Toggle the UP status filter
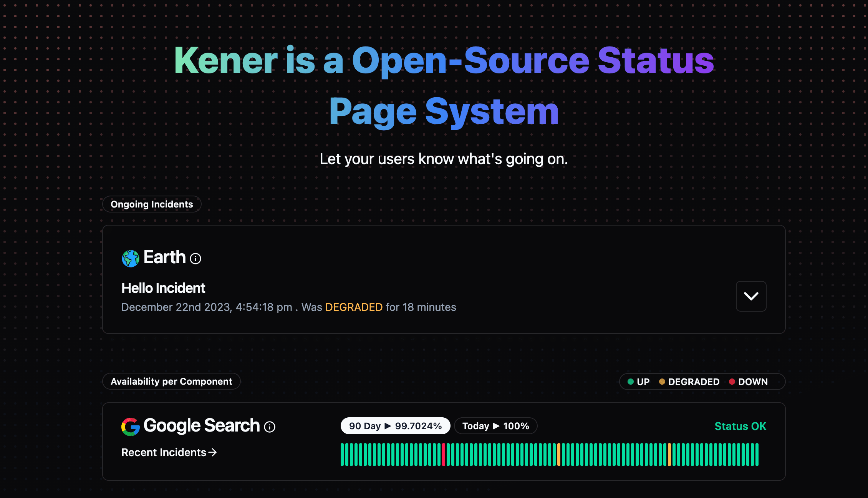The image size is (868, 498). point(638,382)
